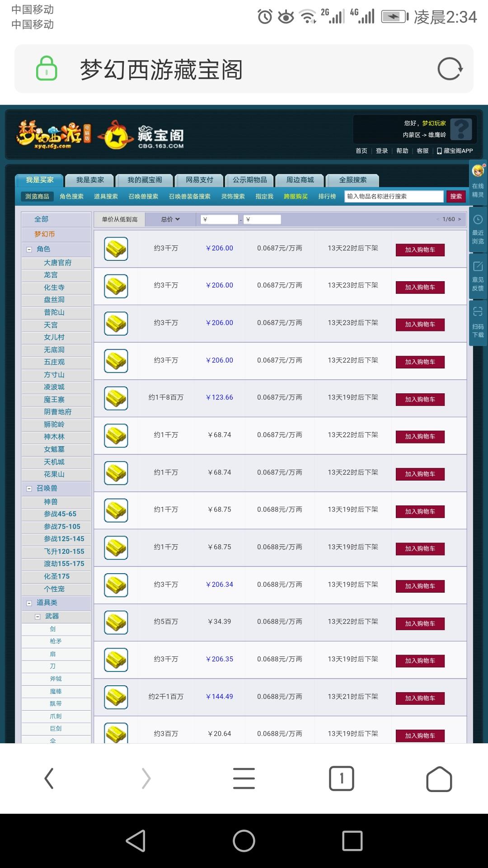Open 角色搜索 submenu item
The width and height of the screenshot is (488, 868).
pyautogui.click(x=71, y=196)
